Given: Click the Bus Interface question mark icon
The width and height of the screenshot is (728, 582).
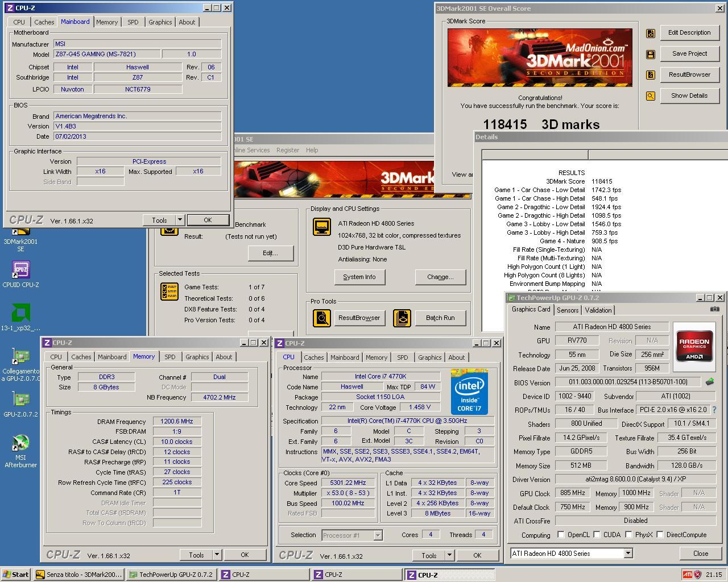Looking at the screenshot, I should 714,410.
